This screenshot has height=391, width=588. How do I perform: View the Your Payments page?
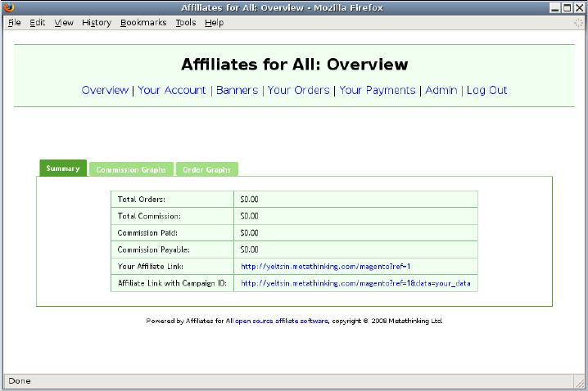point(378,90)
